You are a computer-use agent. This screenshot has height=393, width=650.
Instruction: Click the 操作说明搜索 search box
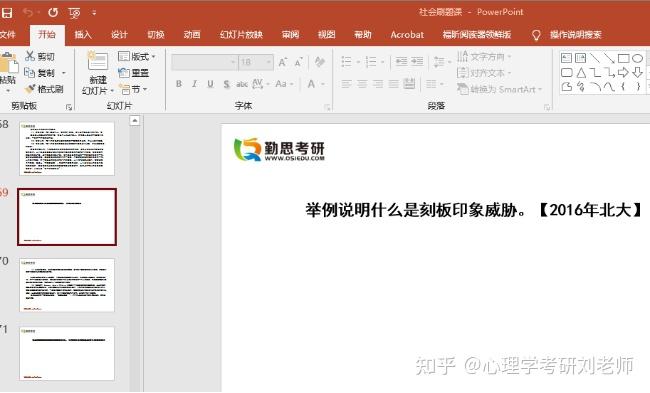point(575,34)
